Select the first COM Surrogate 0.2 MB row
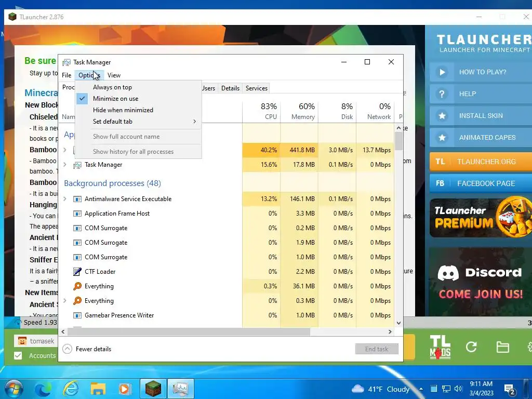 tap(227, 228)
